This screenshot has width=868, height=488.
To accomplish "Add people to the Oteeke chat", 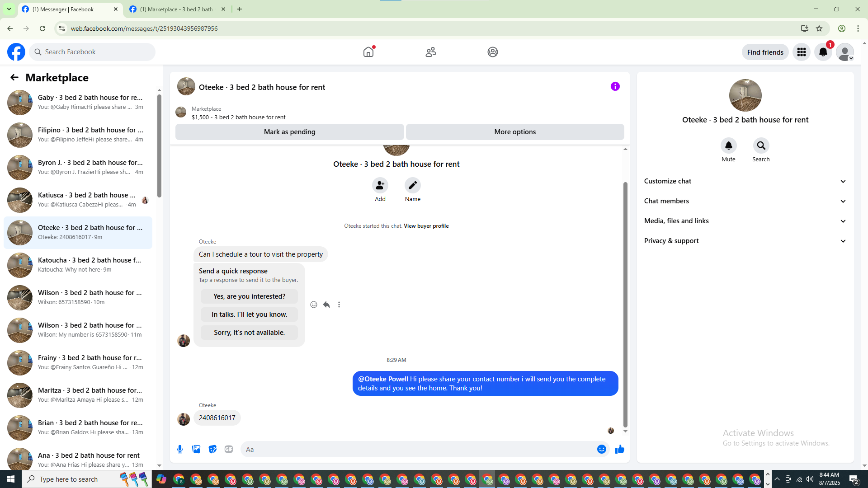I will [x=380, y=185].
